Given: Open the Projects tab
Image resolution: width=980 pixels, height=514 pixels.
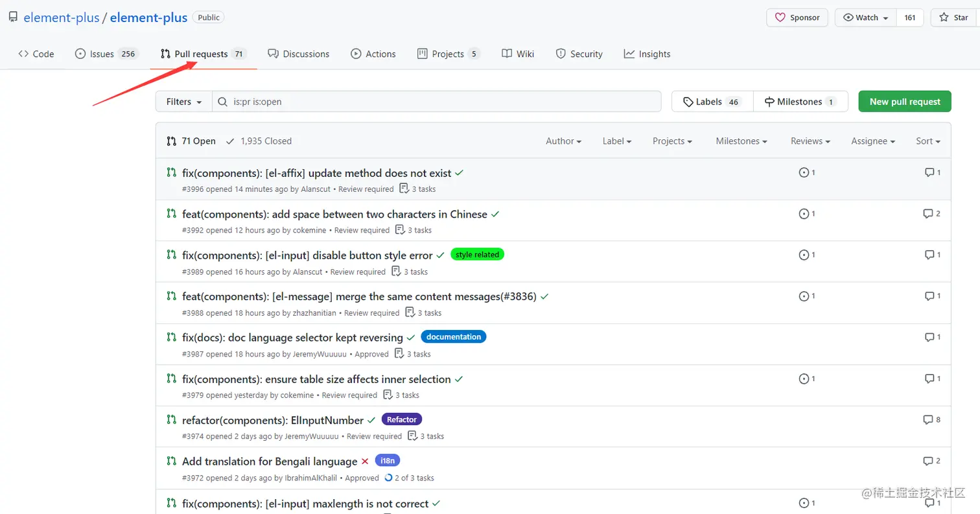Looking at the screenshot, I should [449, 54].
